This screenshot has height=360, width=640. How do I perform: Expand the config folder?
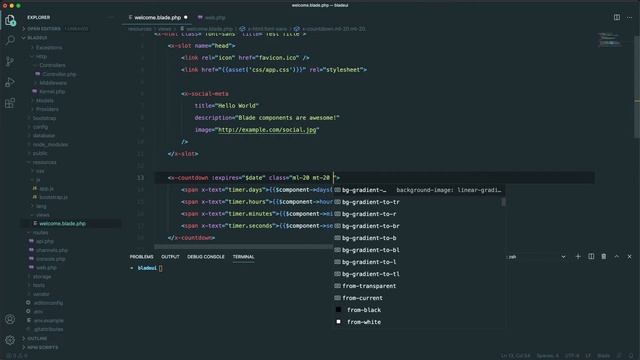[x=40, y=127]
